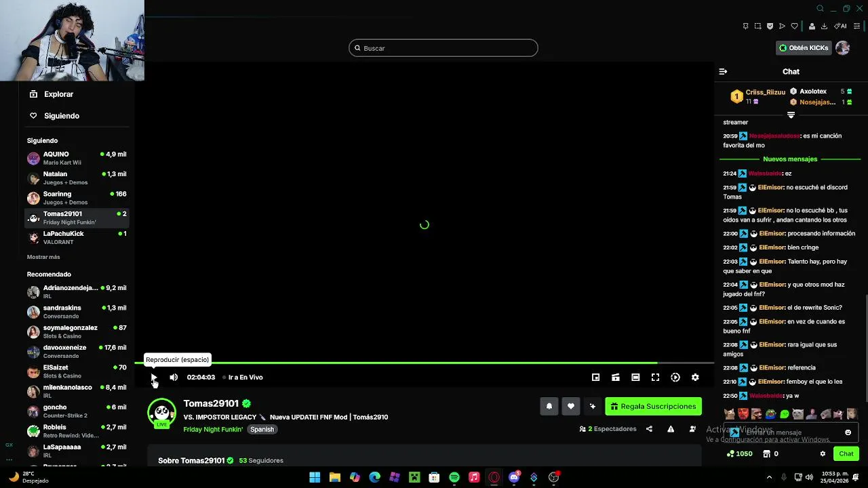This screenshot has width=868, height=488.
Task: Open Windows Start menu
Action: pyautogui.click(x=315, y=477)
